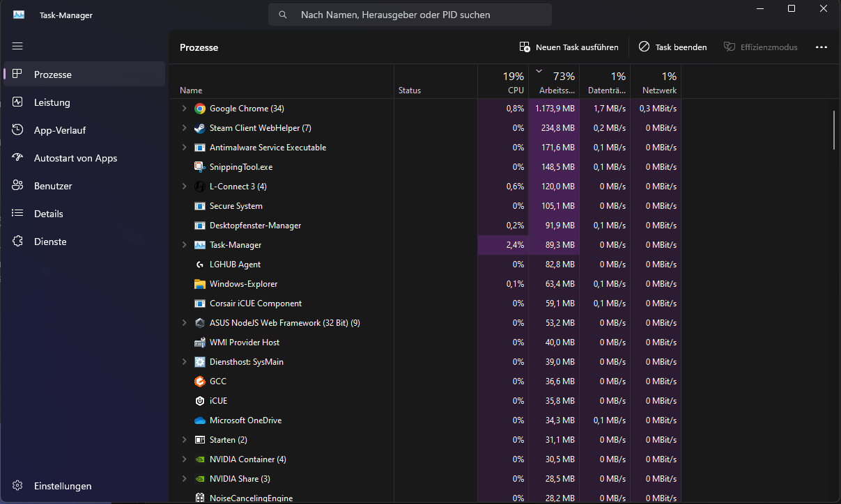Click the Windows-Explorer folder icon

point(200,284)
